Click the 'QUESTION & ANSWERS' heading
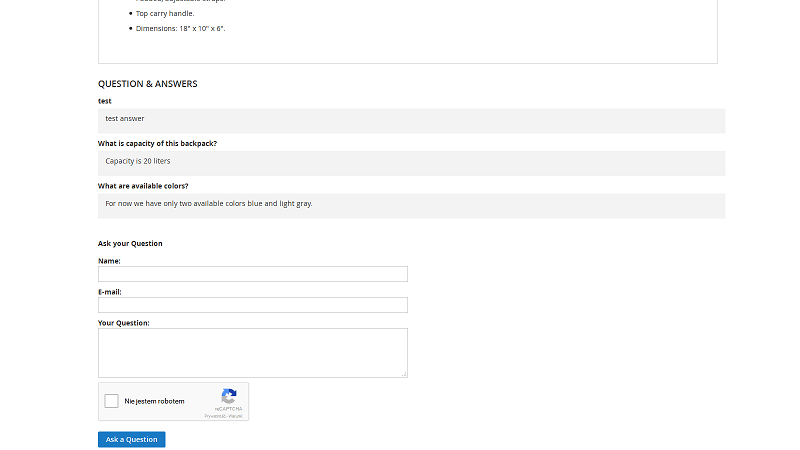This screenshot has width=800, height=450. 148,84
